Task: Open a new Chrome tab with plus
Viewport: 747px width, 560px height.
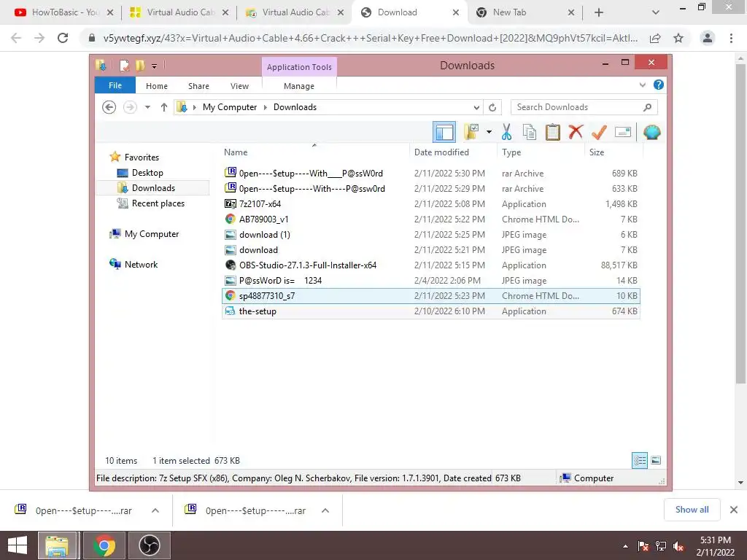Action: pyautogui.click(x=599, y=13)
